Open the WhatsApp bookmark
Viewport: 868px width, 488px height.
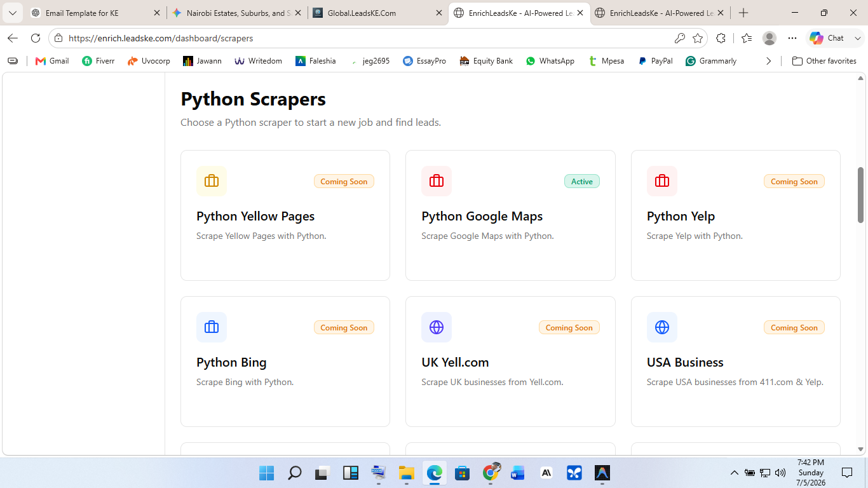point(550,61)
